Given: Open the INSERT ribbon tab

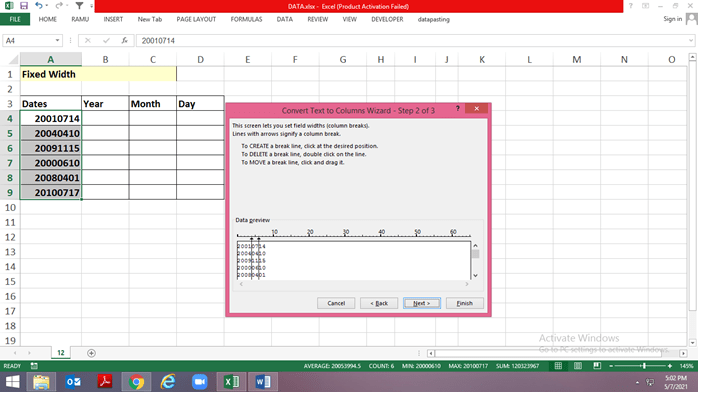Looking at the screenshot, I should pyautogui.click(x=113, y=19).
